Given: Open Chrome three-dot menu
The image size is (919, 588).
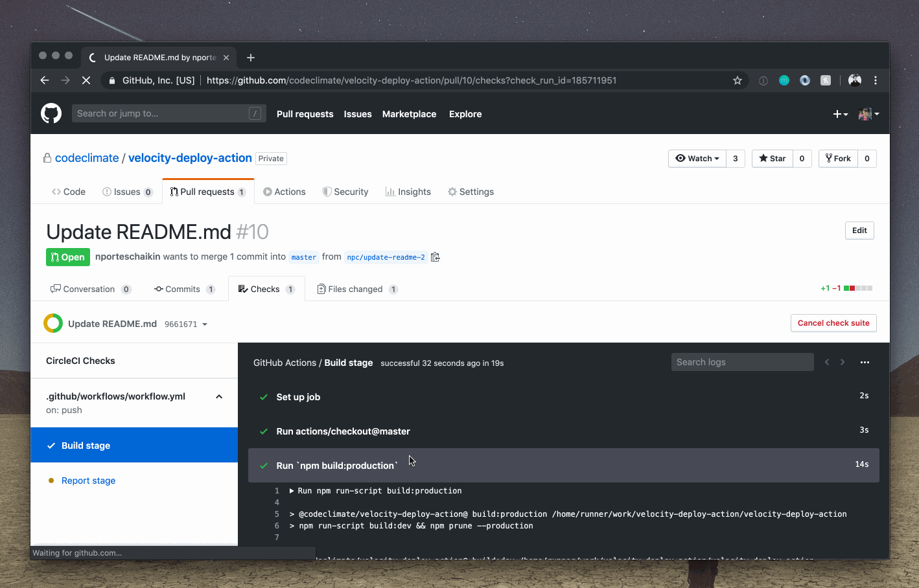Looking at the screenshot, I should point(876,80).
